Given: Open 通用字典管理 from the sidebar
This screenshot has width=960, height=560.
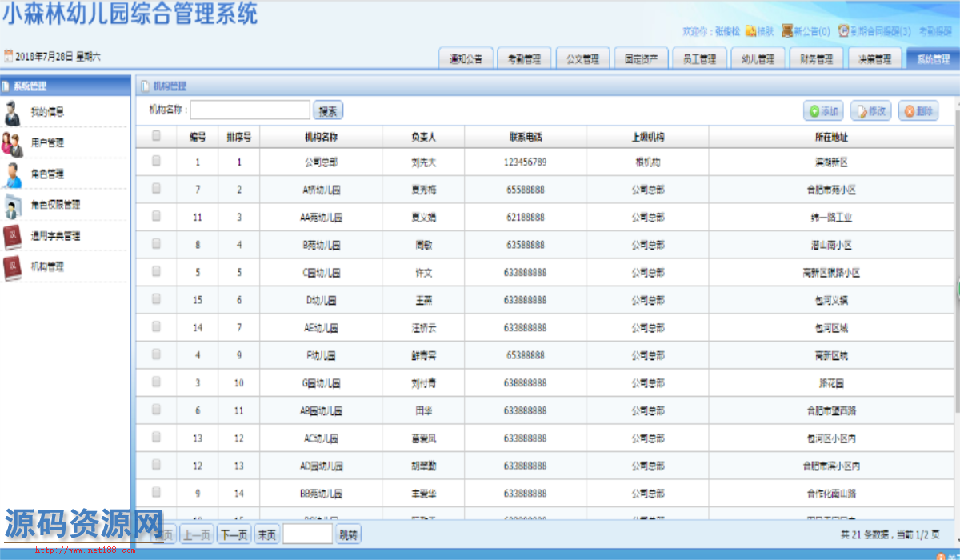Looking at the screenshot, I should click(54, 236).
